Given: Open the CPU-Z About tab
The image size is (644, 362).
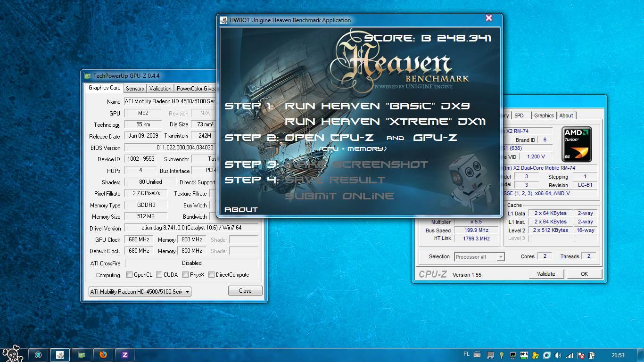Looking at the screenshot, I should (x=566, y=115).
